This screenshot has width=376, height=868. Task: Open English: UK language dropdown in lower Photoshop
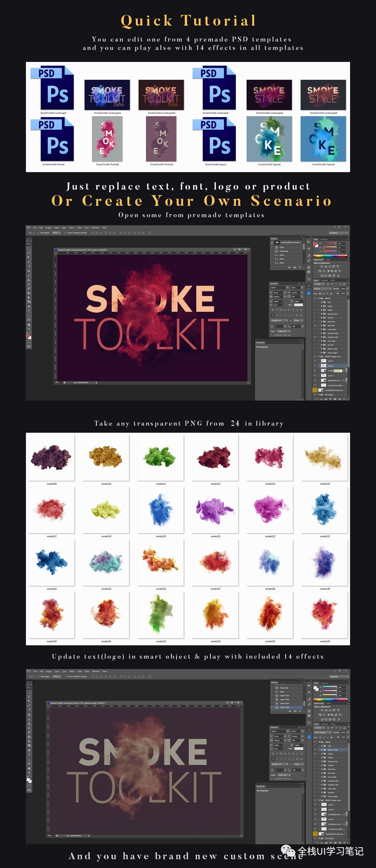pyautogui.click(x=279, y=765)
